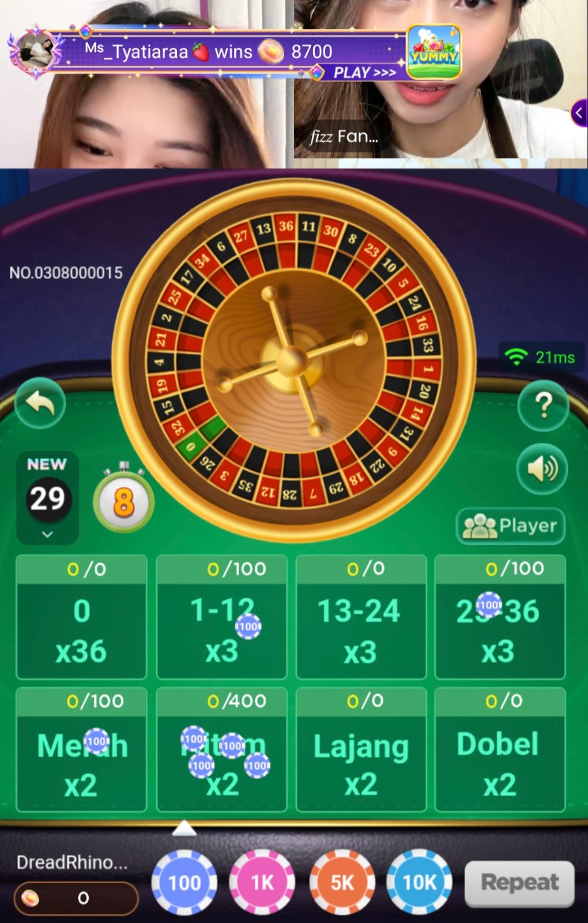
Task: Tap the green back arrow icon
Action: (40, 403)
